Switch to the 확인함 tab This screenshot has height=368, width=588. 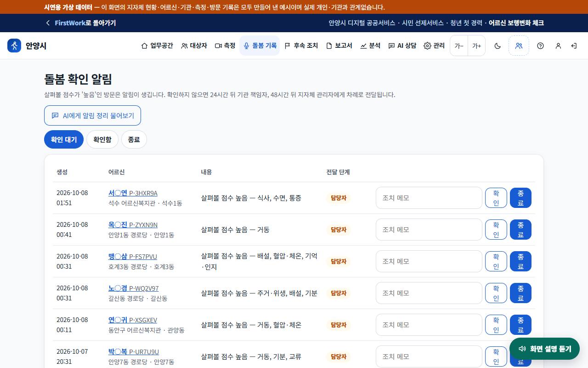102,139
